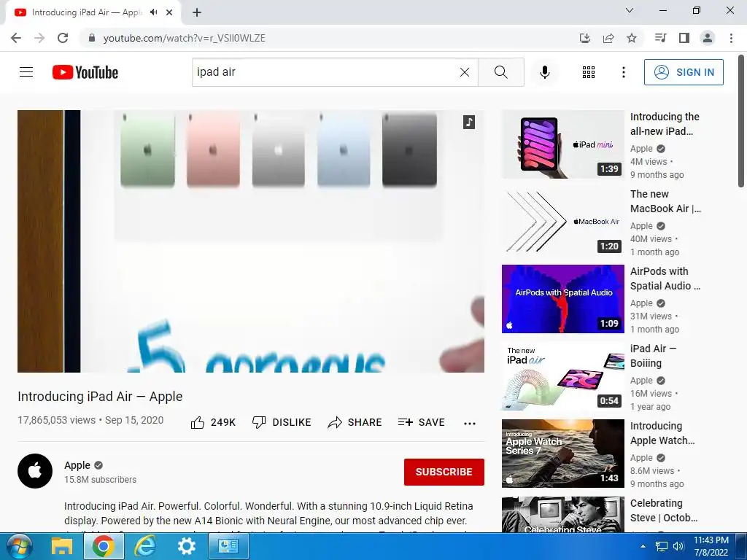Open the Apple channel name link

(77, 465)
